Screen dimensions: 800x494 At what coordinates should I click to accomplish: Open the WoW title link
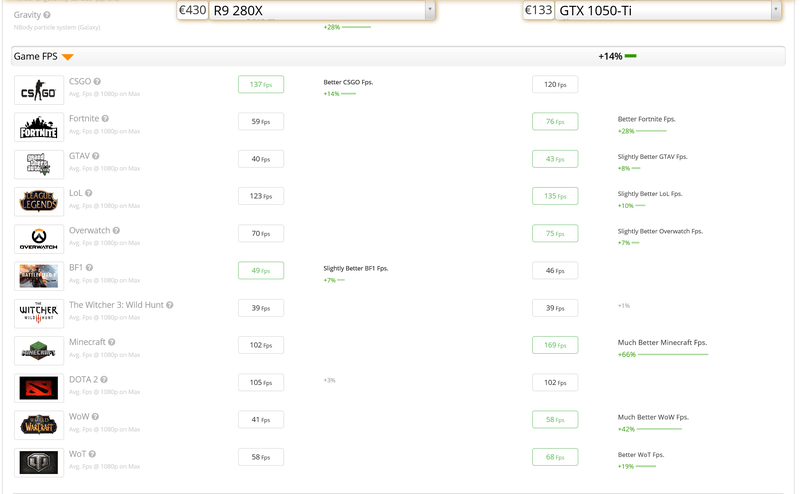click(79, 416)
